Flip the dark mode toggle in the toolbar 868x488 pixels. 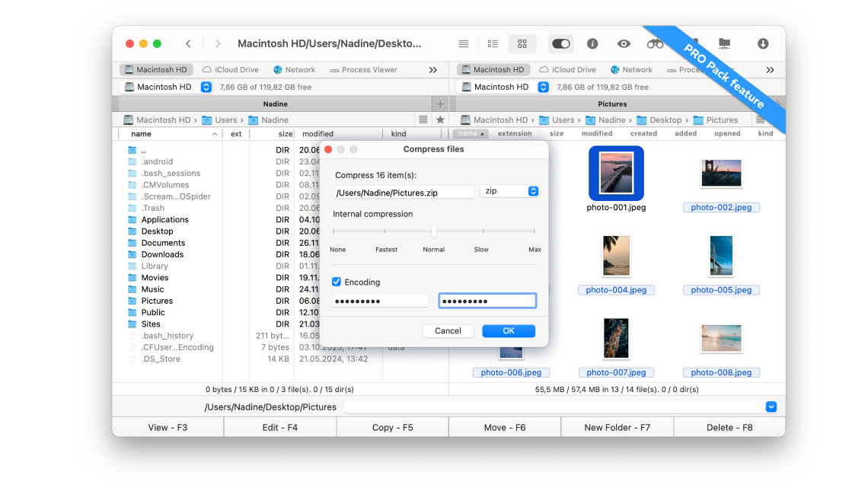(561, 43)
